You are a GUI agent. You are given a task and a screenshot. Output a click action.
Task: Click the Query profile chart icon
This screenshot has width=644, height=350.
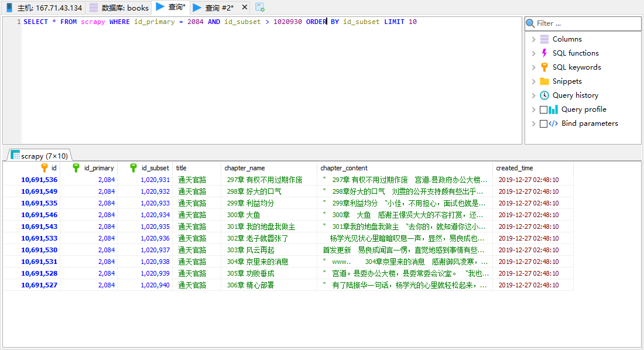pyautogui.click(x=553, y=109)
